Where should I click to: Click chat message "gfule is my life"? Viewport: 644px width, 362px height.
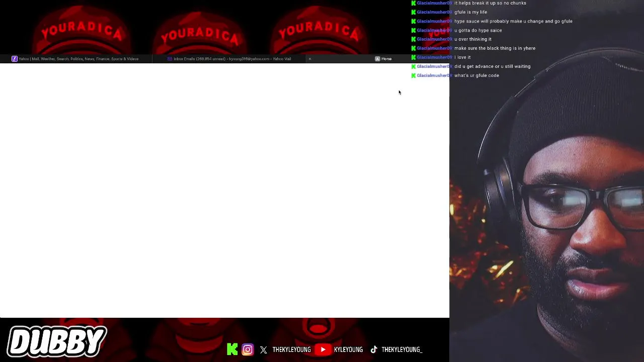click(470, 12)
